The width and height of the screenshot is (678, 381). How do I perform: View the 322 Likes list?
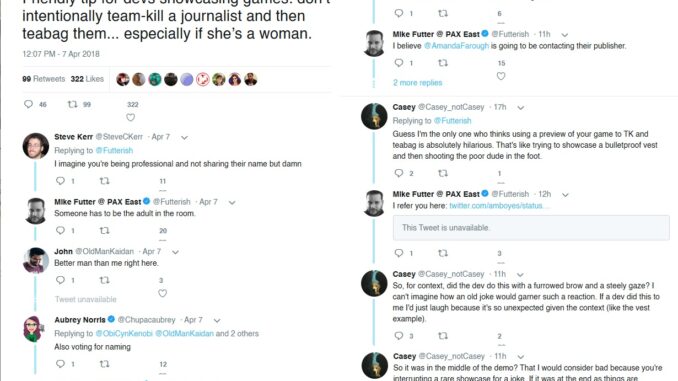[87, 79]
